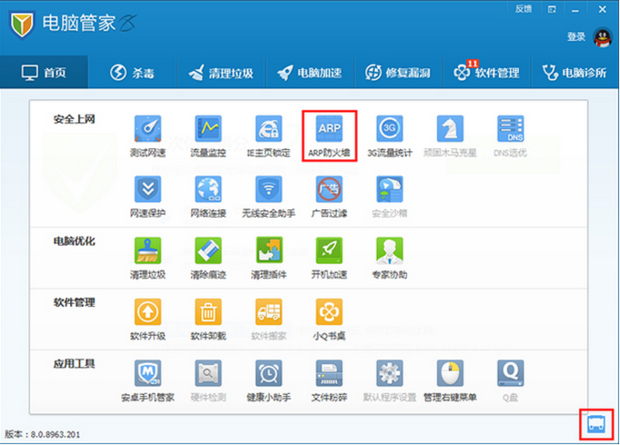Viewport: 620px width, 445px height.
Task: Go to the 修复漏洞 tab
Action: pyautogui.click(x=398, y=72)
